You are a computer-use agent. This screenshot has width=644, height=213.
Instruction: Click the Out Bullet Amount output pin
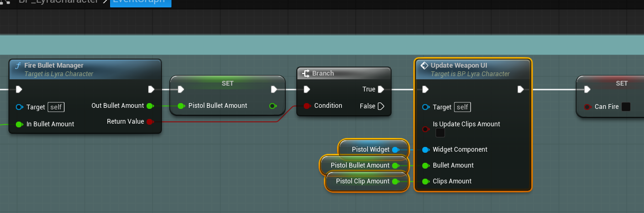pos(150,106)
